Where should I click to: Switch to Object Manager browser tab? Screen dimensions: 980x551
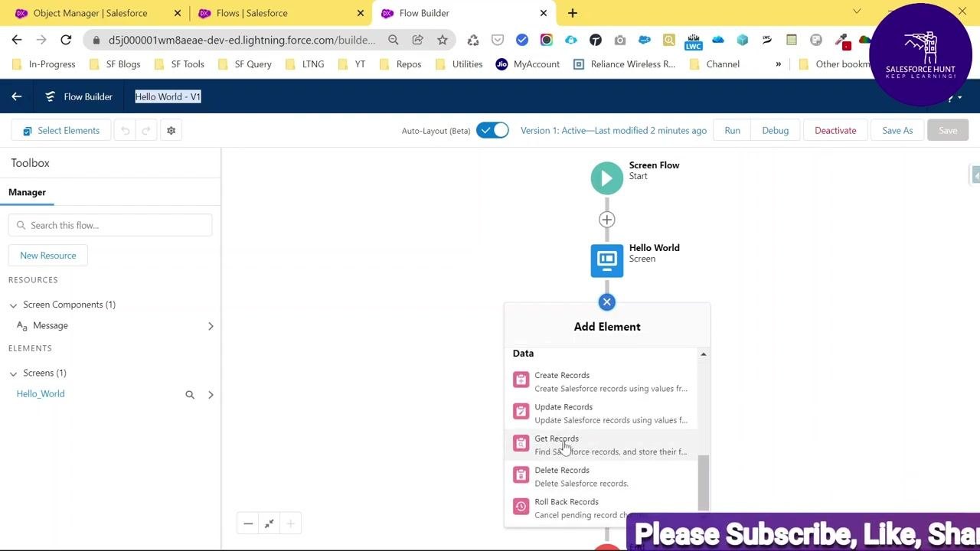pyautogui.click(x=100, y=13)
